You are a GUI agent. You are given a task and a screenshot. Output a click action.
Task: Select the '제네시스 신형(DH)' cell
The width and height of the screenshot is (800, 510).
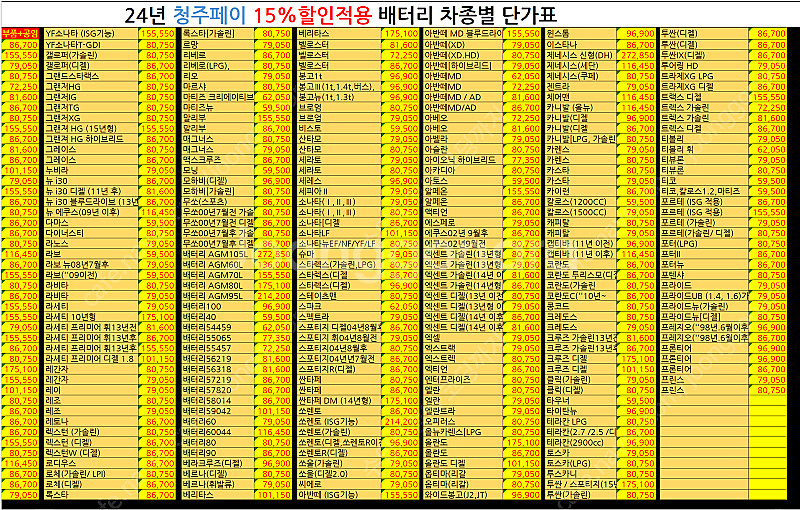click(581, 55)
